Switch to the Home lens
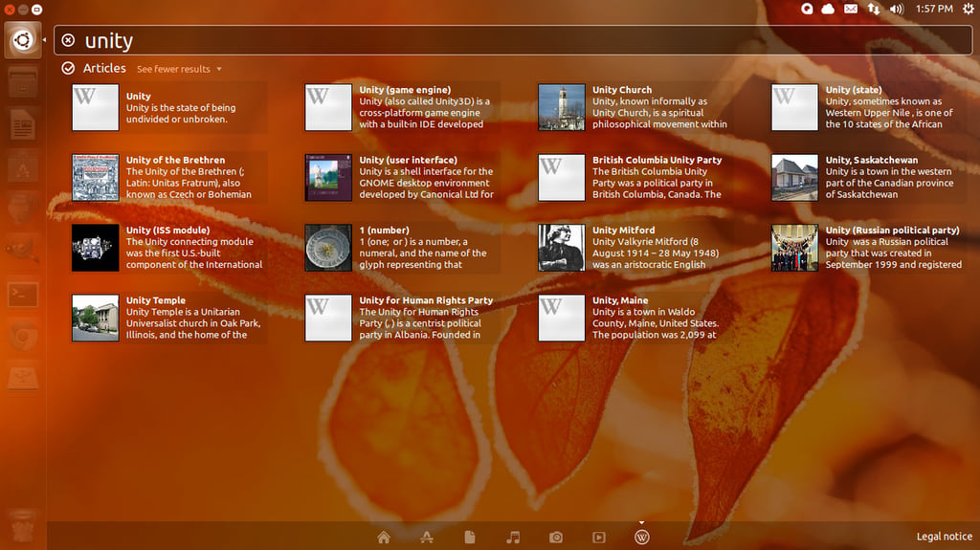The width and height of the screenshot is (980, 550). pyautogui.click(x=384, y=537)
